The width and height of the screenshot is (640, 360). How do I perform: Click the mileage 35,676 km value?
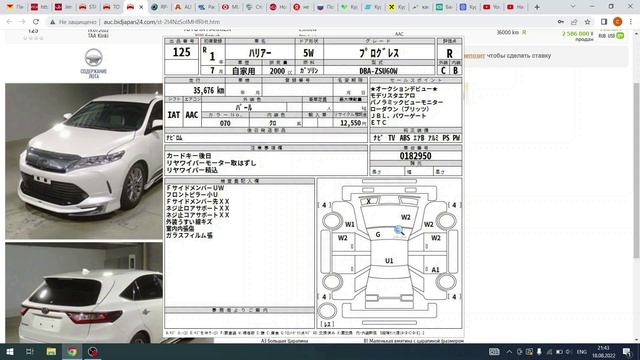[x=209, y=90]
